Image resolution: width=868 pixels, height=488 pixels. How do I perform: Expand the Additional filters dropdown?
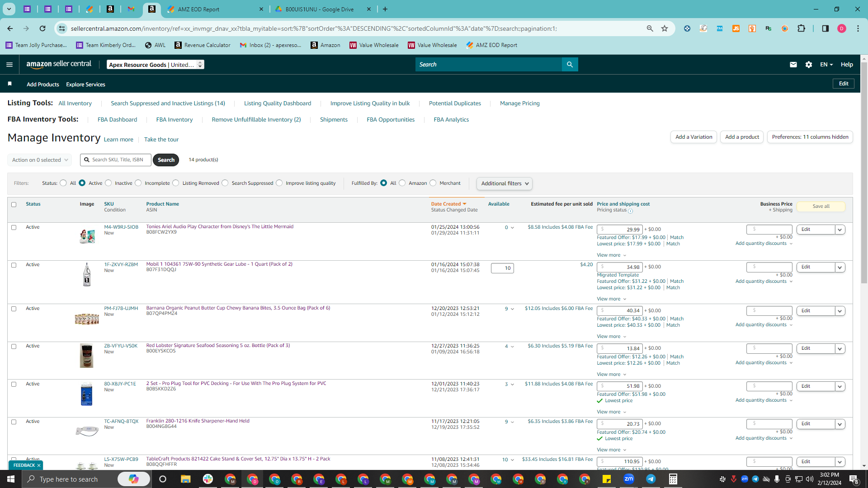505,183
